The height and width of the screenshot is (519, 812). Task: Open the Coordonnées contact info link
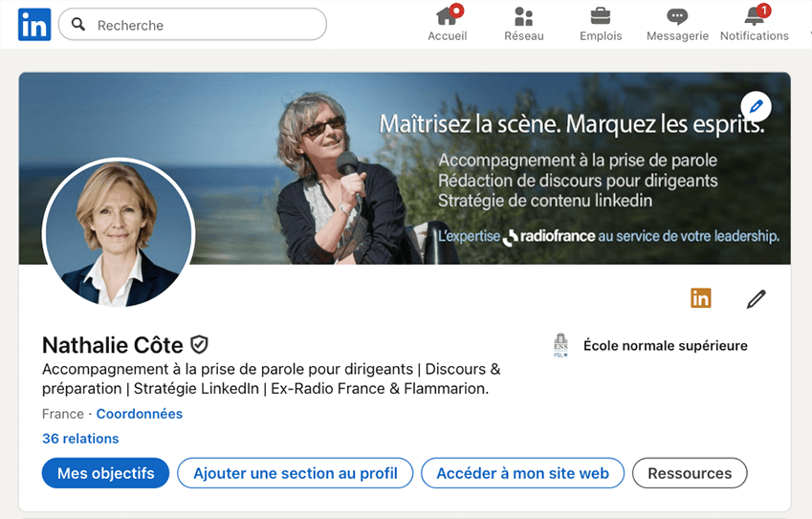[x=140, y=414]
